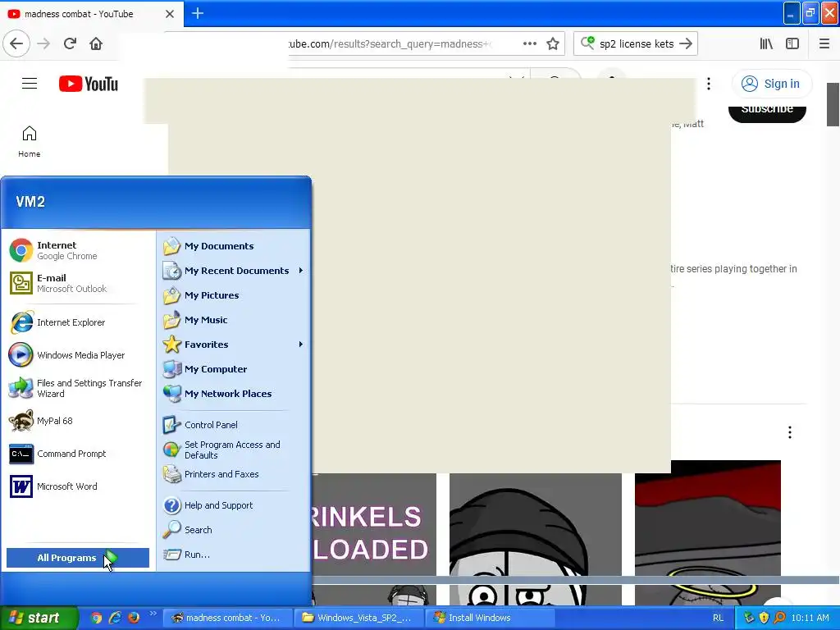Image resolution: width=840 pixels, height=630 pixels.
Task: Reload the current page
Action: 70,43
